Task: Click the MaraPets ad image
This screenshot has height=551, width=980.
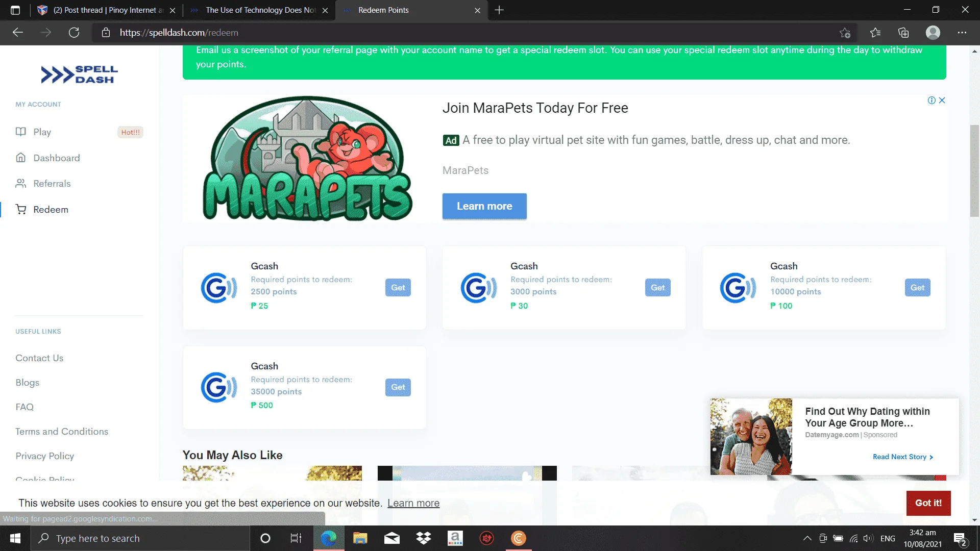Action: (x=307, y=159)
